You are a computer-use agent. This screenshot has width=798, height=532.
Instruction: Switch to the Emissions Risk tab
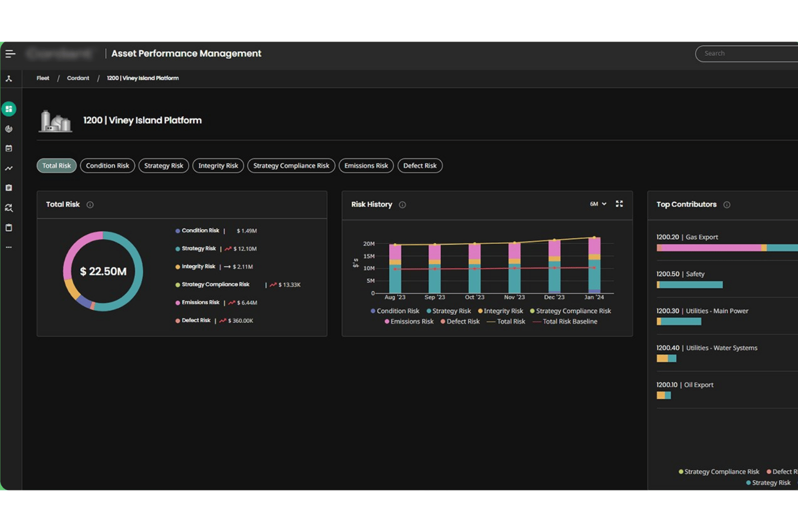click(366, 165)
